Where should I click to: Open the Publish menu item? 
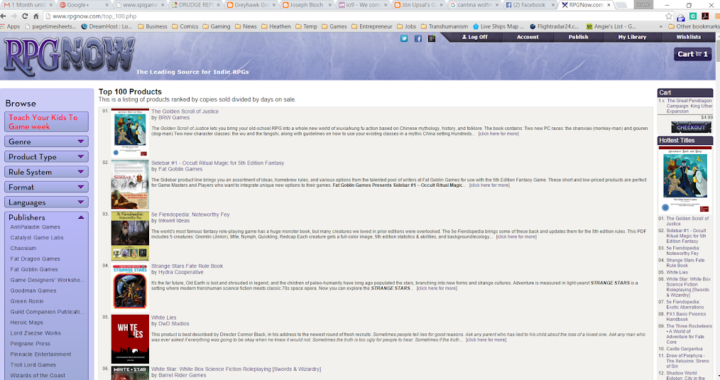coord(578,37)
